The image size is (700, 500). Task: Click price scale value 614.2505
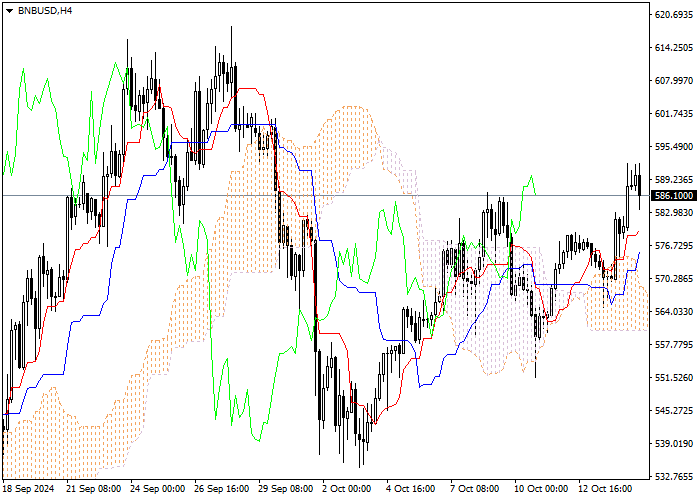(x=673, y=48)
